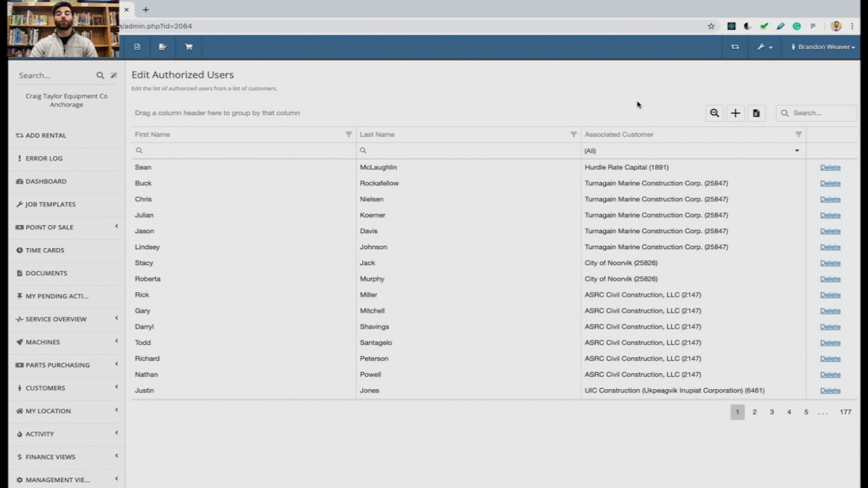Viewport: 868px width, 488px height.
Task: Click the repeat/refresh icon near the wrench
Action: coord(735,46)
